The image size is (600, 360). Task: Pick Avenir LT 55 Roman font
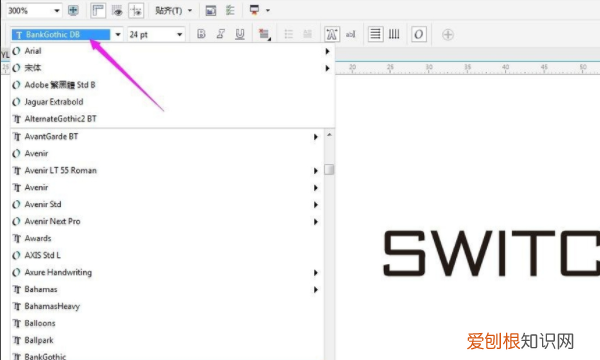click(x=60, y=170)
